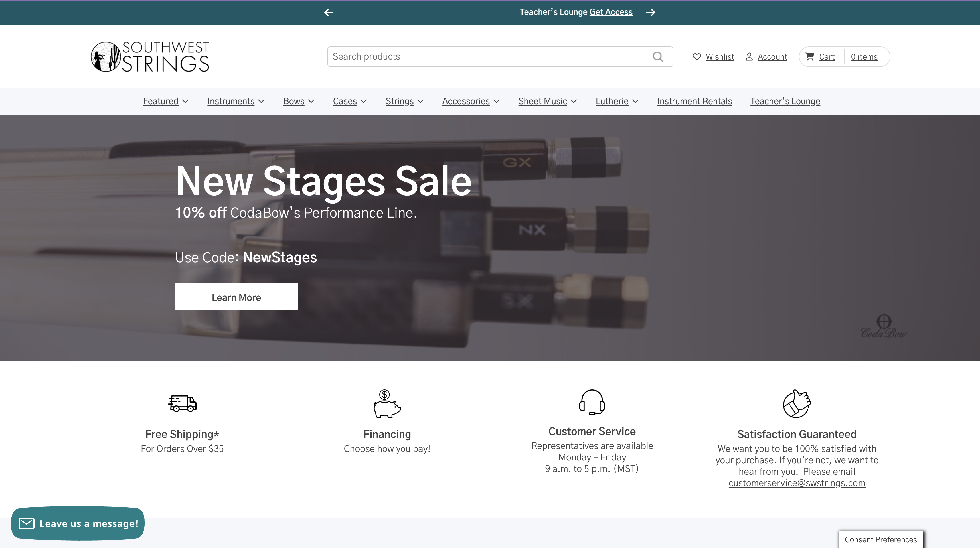Expand the Lutherie menu chevron
This screenshot has height=548, width=980.
(x=635, y=102)
